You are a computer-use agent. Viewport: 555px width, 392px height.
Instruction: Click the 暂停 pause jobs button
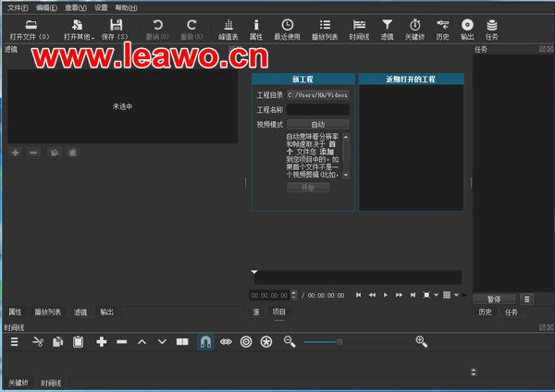(494, 299)
